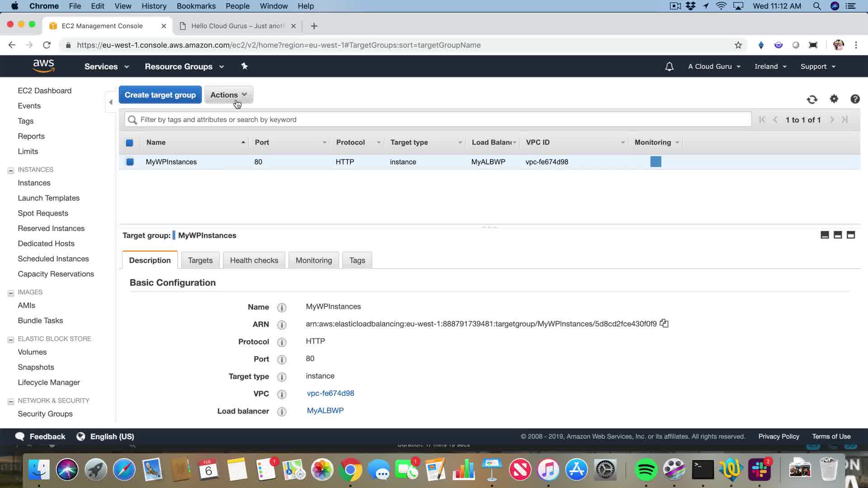The height and width of the screenshot is (488, 868).
Task: Click Create target group button
Action: 160,95
